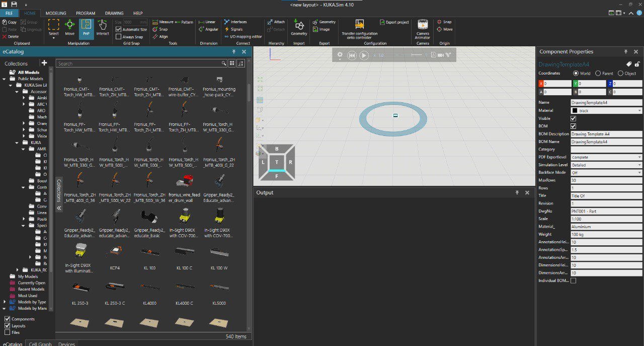
Task: Click the eCatalog search field
Action: 139,63
